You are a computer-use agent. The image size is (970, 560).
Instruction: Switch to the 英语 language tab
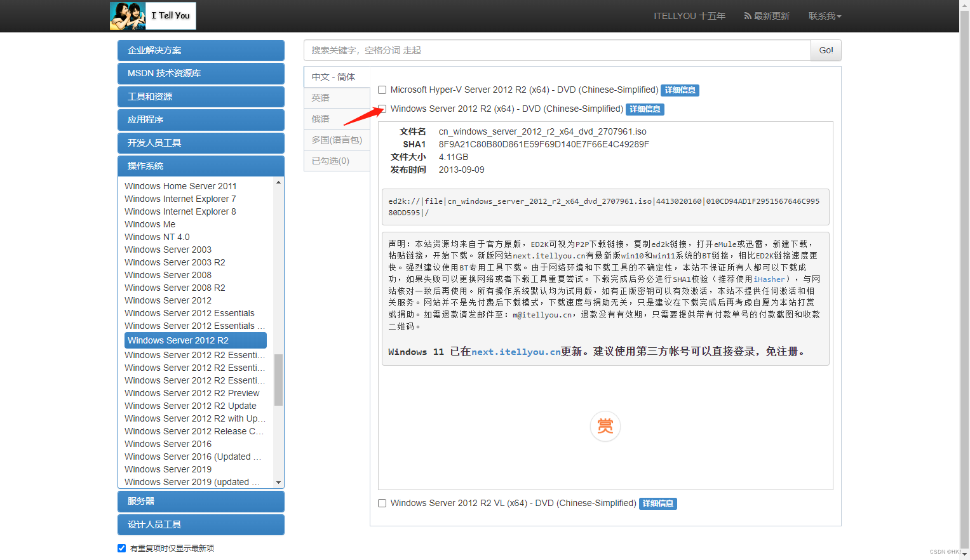(x=337, y=98)
